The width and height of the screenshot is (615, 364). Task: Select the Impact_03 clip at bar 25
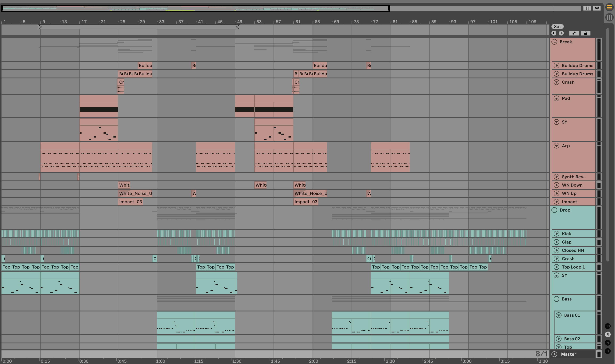pos(130,202)
